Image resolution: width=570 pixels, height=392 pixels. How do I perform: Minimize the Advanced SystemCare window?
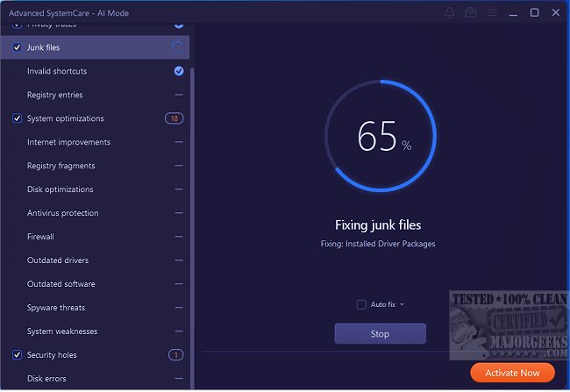[513, 13]
